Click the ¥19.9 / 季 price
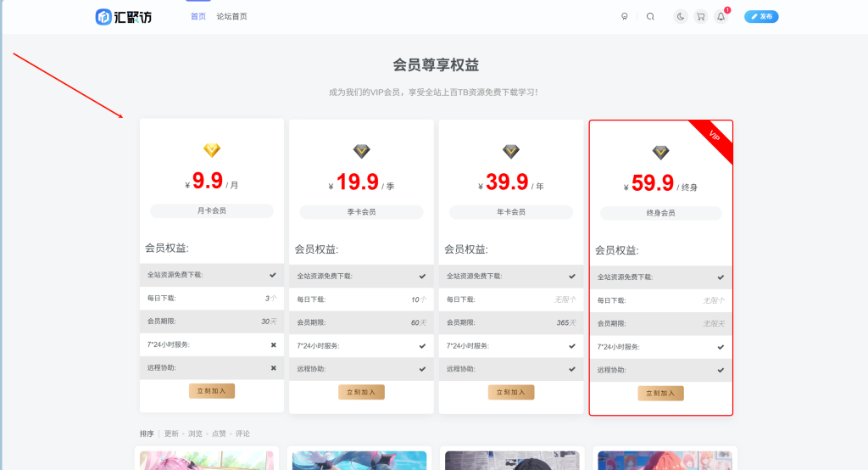Screen dimensions: 868x470 (x=361, y=182)
